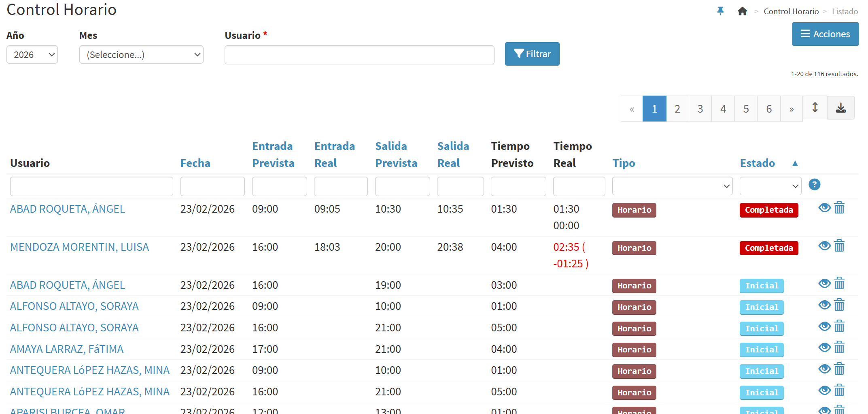
Task: Go to page 3 of results
Action: click(700, 109)
